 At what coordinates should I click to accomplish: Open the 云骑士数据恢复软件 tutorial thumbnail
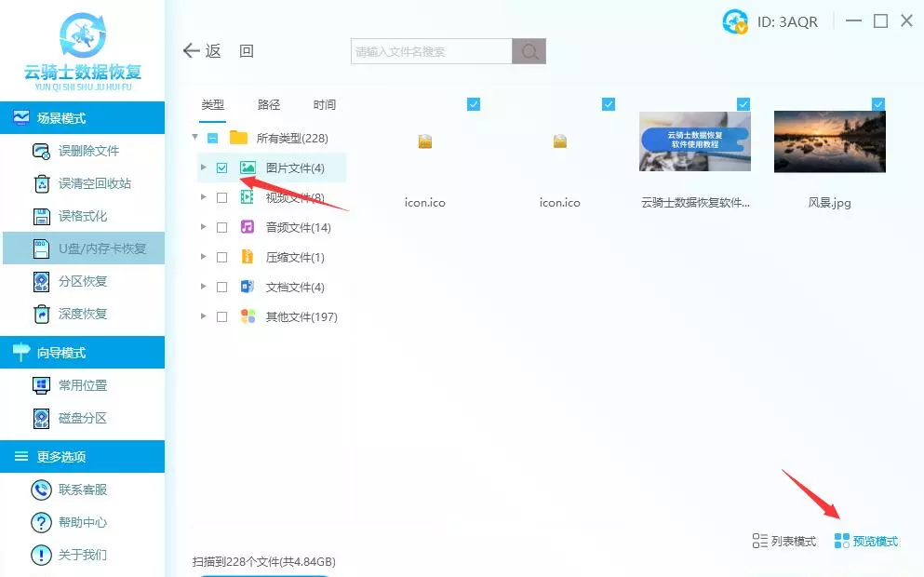[x=695, y=141]
